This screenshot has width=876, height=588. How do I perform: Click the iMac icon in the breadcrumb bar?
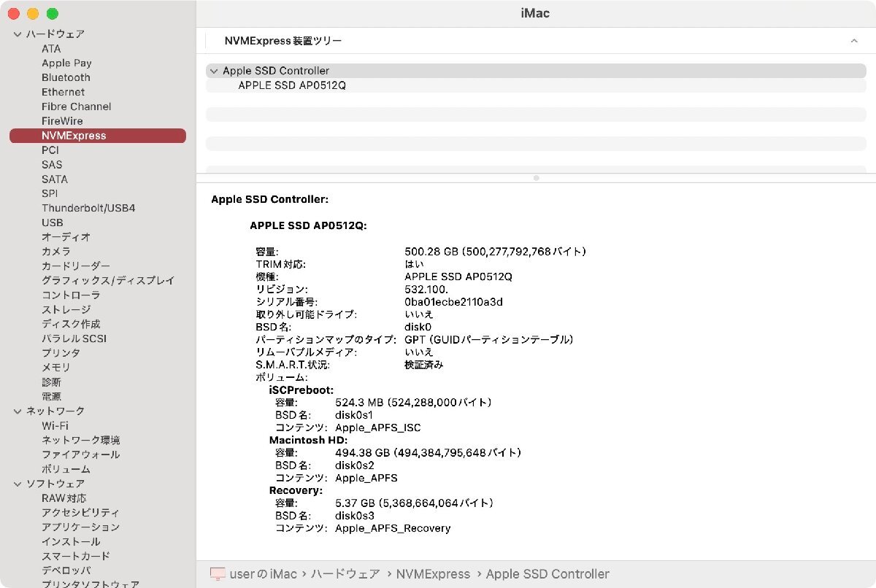click(x=216, y=574)
